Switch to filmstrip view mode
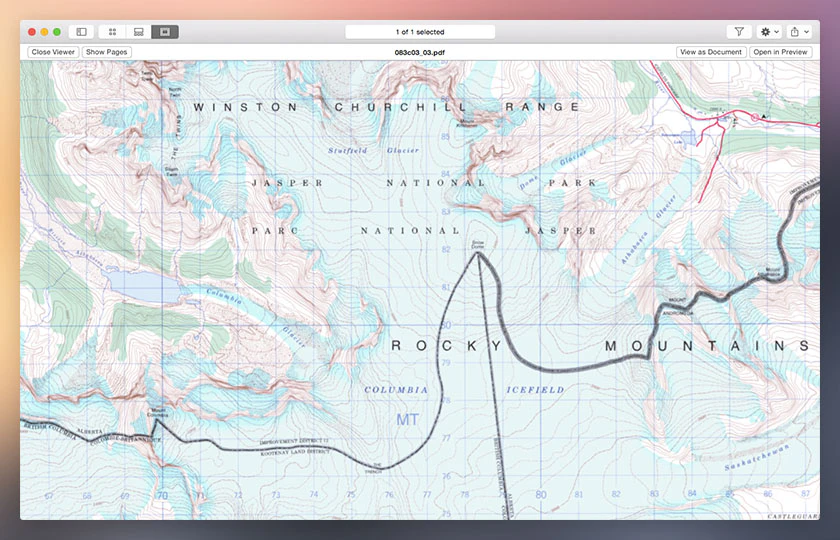840x540 pixels. [x=139, y=32]
